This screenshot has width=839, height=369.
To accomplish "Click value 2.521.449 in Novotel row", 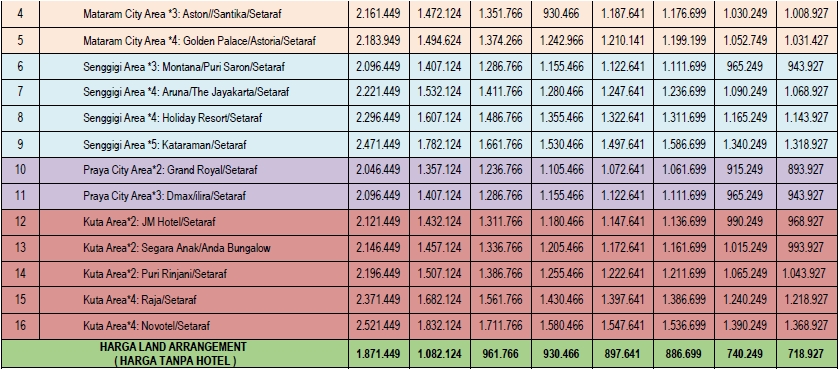I will pos(378,326).
